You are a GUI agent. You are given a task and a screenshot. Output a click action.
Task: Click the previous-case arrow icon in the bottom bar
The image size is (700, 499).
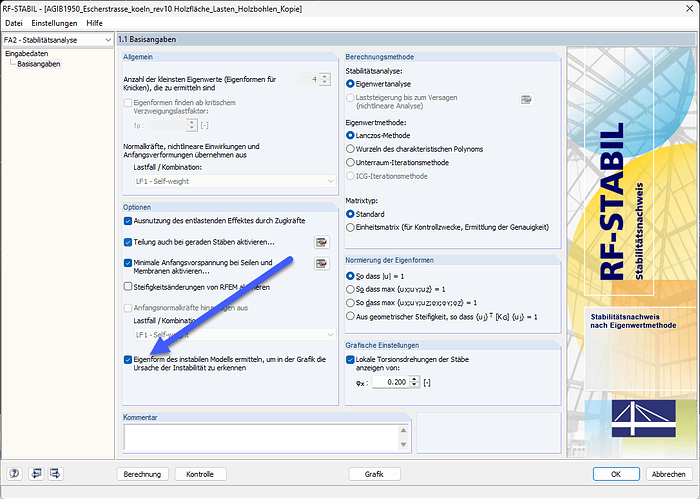[x=36, y=474]
